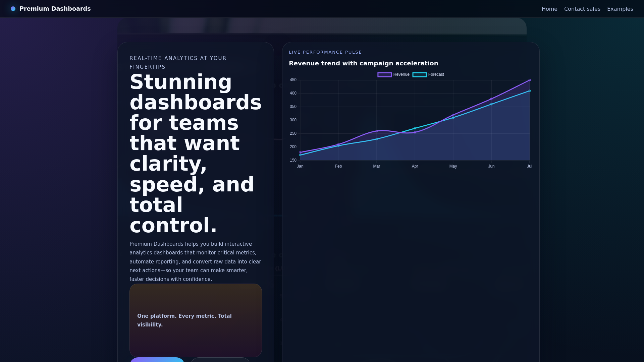Click the Jan x-axis label
Image resolution: width=644 pixels, height=362 pixels.
click(x=300, y=166)
